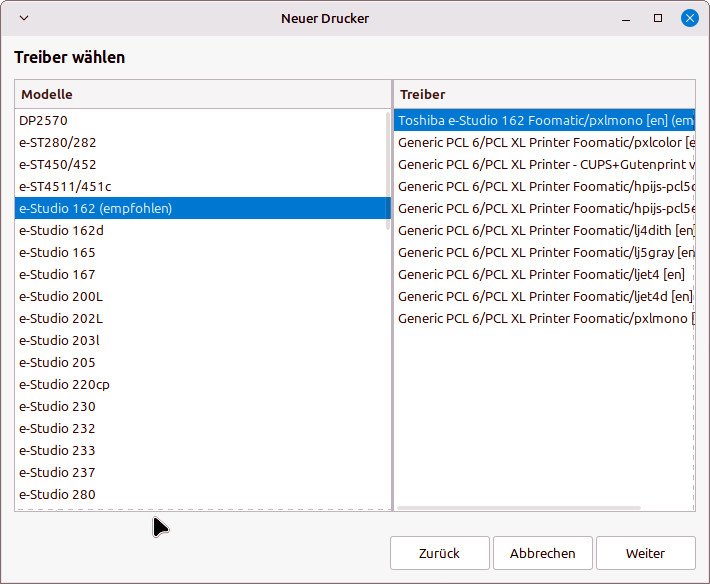Select model e-Studio 233
710x584 pixels.
pyautogui.click(x=202, y=450)
